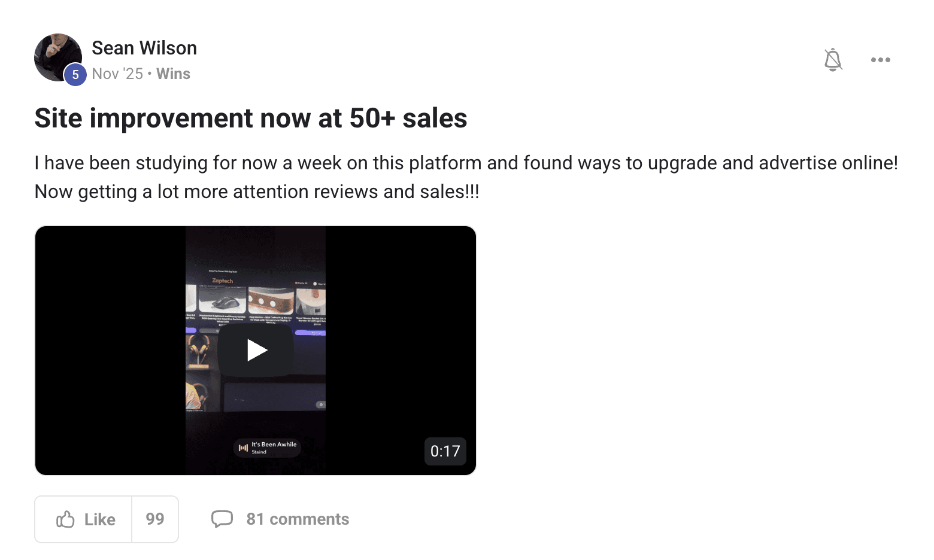This screenshot has height=560, width=934.
Task: Click the post body text about studying
Action: [466, 177]
